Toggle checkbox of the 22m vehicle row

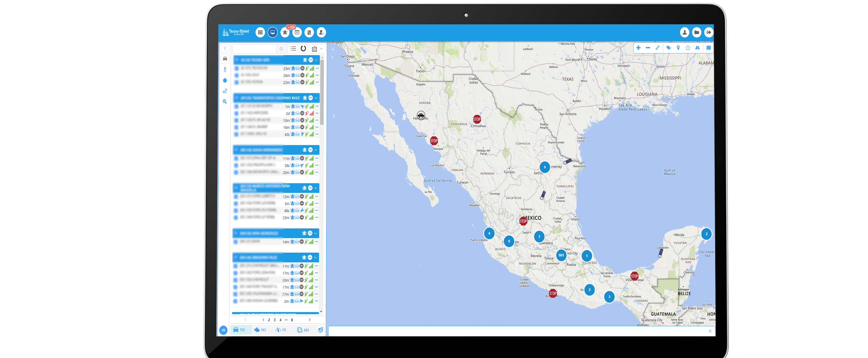(237, 82)
